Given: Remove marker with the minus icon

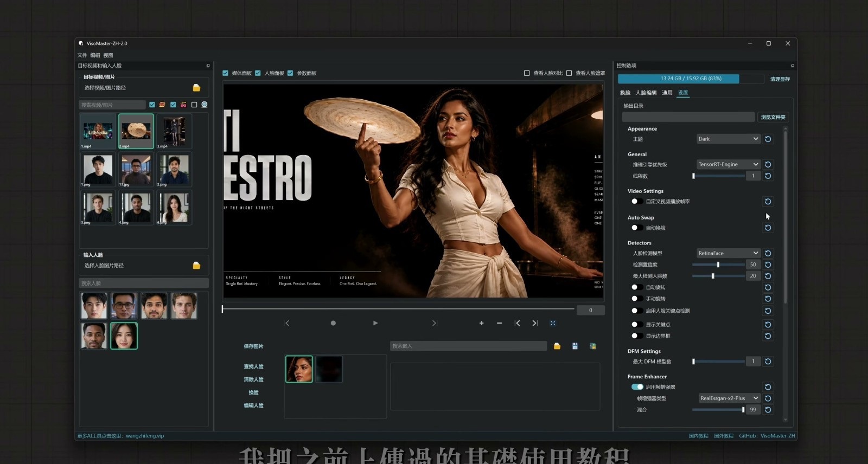Looking at the screenshot, I should tap(499, 323).
